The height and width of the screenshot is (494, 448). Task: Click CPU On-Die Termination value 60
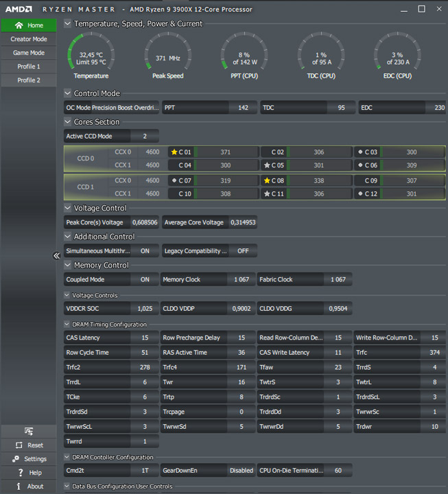coord(338,471)
